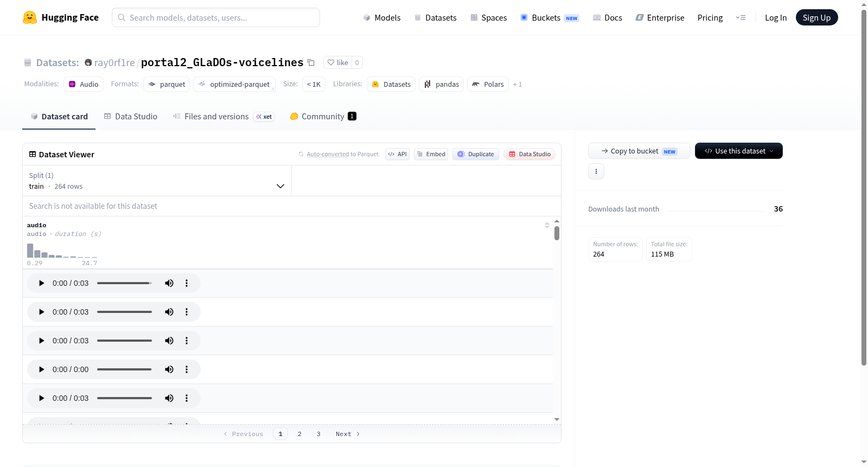This screenshot has height=467, width=868.
Task: Open more options on second audio player
Action: pos(187,312)
